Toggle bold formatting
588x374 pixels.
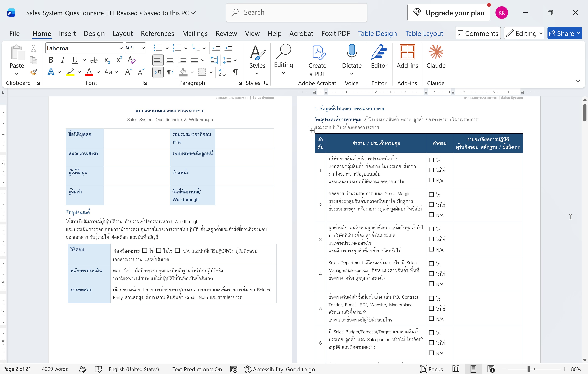pos(51,60)
